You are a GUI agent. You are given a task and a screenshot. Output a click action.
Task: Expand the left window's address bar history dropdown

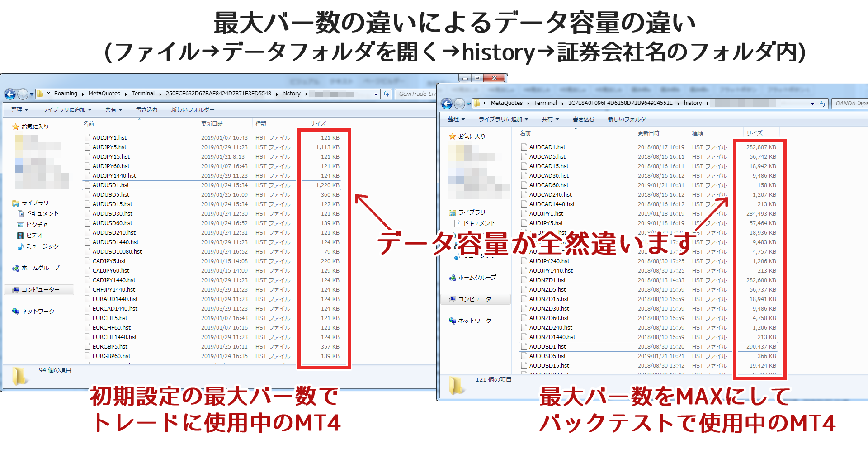376,94
